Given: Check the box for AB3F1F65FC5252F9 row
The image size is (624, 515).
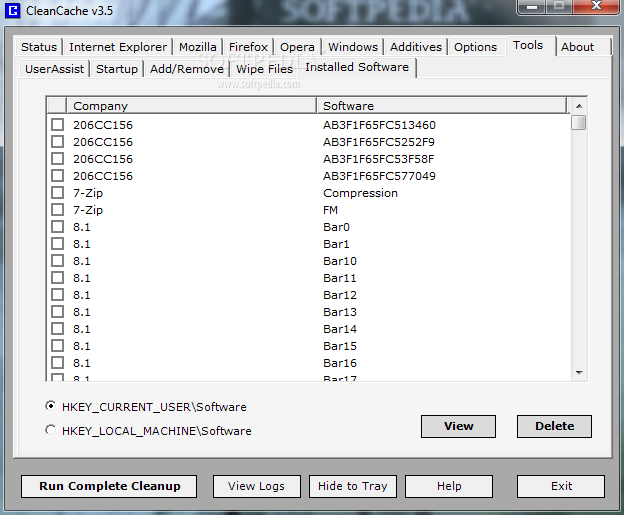Looking at the screenshot, I should 57,142.
